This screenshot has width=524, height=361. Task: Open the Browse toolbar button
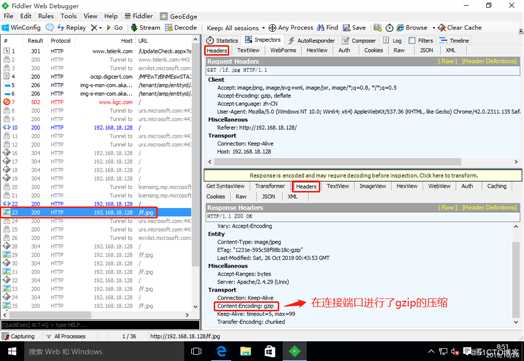(412, 28)
